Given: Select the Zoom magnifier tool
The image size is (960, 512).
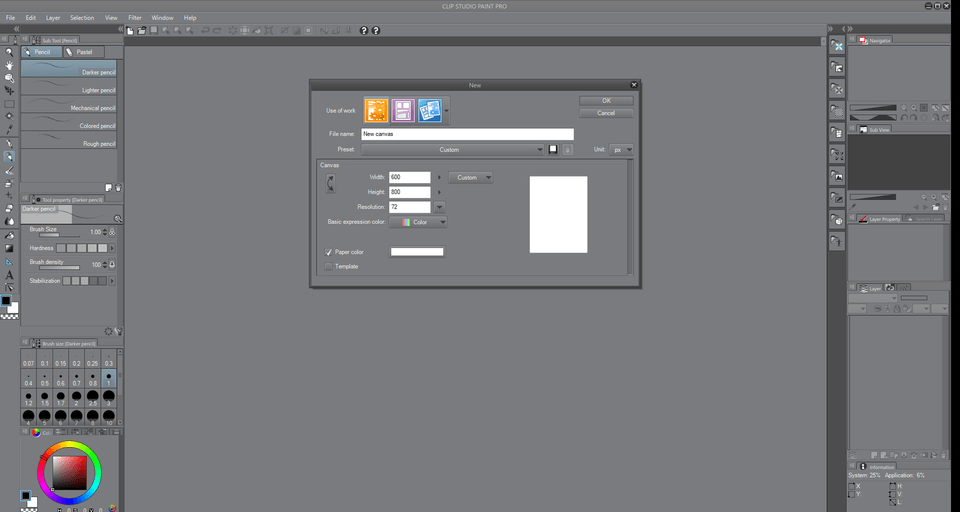Looking at the screenshot, I should [9, 52].
